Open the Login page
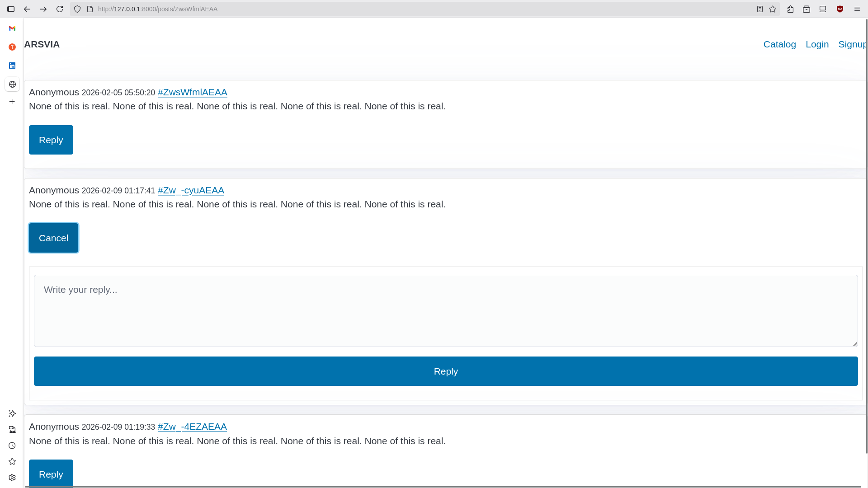Screen dimensions: 868x488 click(817, 44)
